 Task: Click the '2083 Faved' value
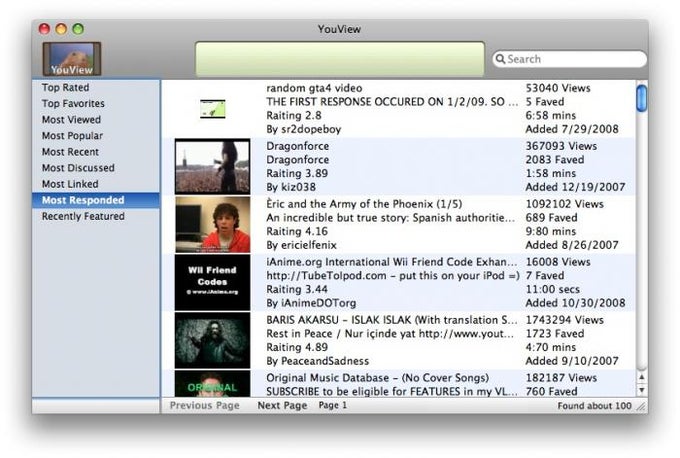tap(555, 160)
